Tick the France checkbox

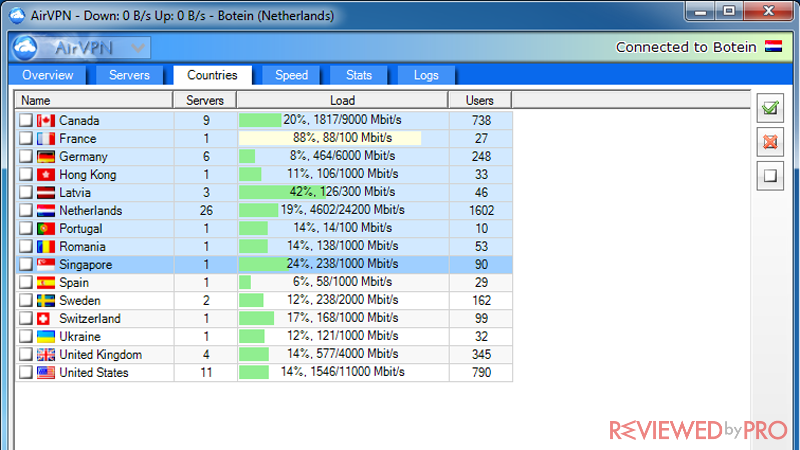[x=26, y=139]
